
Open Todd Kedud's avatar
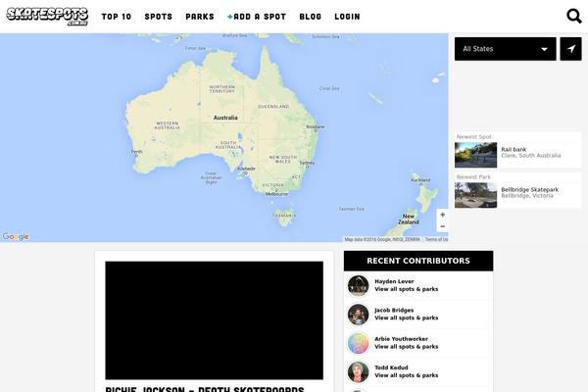[x=358, y=371]
